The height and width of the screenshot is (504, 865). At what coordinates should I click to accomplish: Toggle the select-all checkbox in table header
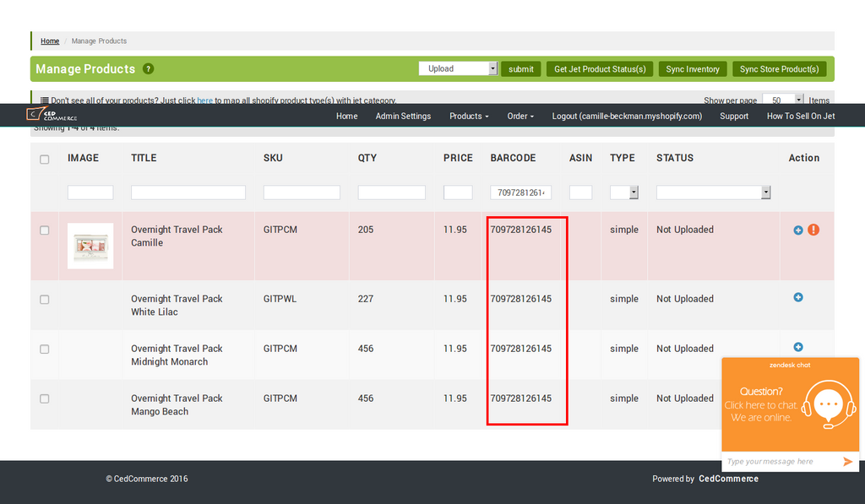[x=45, y=159]
